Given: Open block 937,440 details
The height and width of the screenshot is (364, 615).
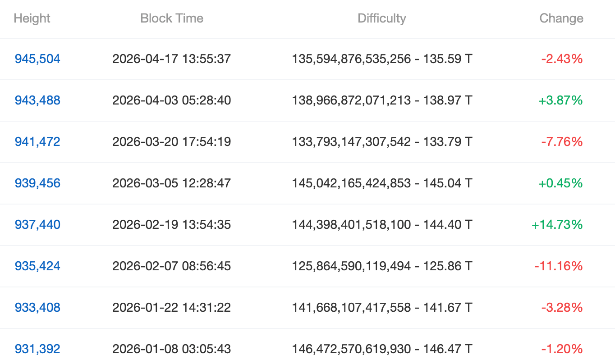Looking at the screenshot, I should tap(37, 224).
